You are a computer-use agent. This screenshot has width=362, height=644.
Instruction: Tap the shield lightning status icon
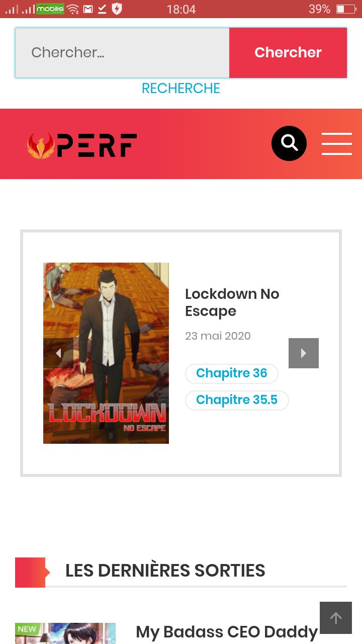117,9
